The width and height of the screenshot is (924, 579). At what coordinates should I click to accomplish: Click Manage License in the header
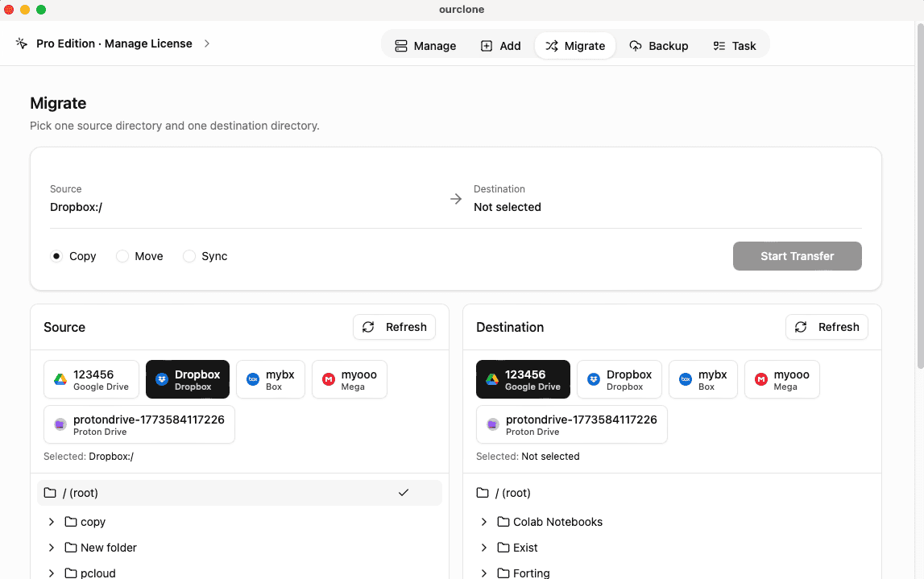(115, 43)
